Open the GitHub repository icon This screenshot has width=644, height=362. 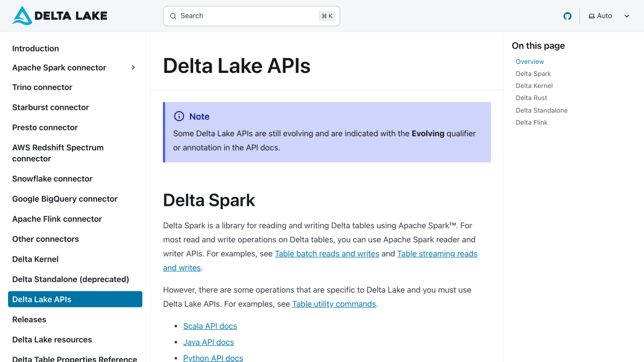567,16
